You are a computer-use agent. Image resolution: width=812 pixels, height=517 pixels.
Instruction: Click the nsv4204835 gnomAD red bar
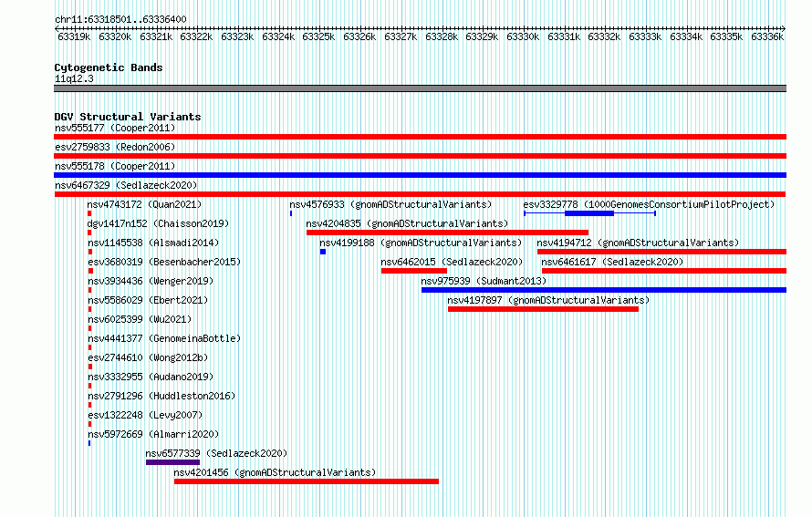[x=447, y=233]
